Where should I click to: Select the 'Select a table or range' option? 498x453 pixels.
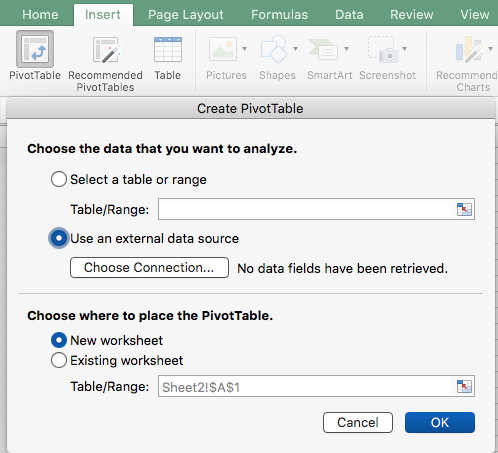click(59, 179)
